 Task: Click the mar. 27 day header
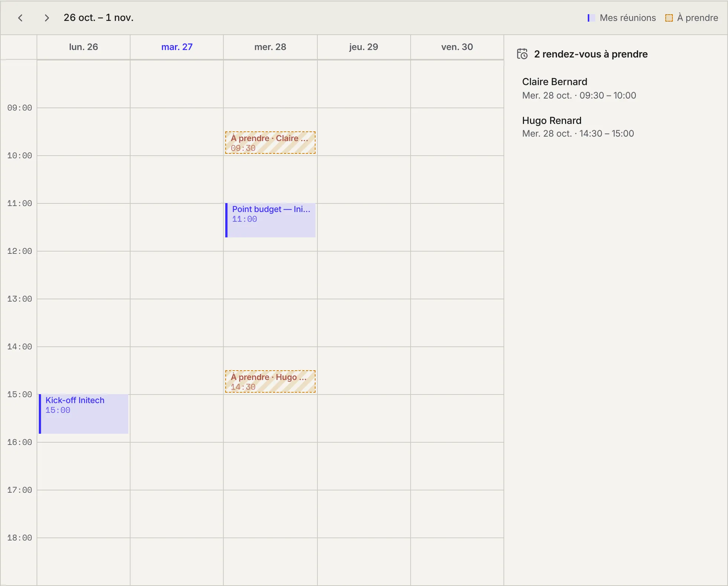click(177, 47)
